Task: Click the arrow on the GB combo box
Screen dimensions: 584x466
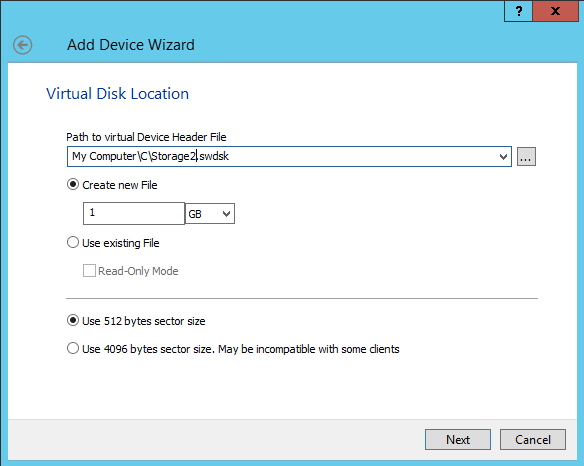Action: click(226, 214)
